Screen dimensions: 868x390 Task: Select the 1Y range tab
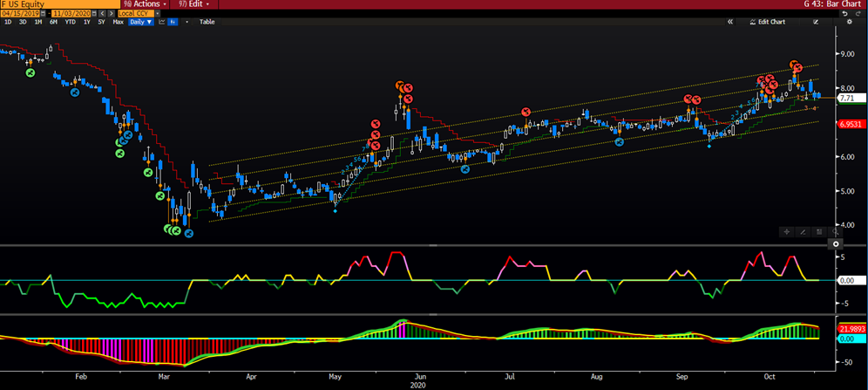pos(87,22)
